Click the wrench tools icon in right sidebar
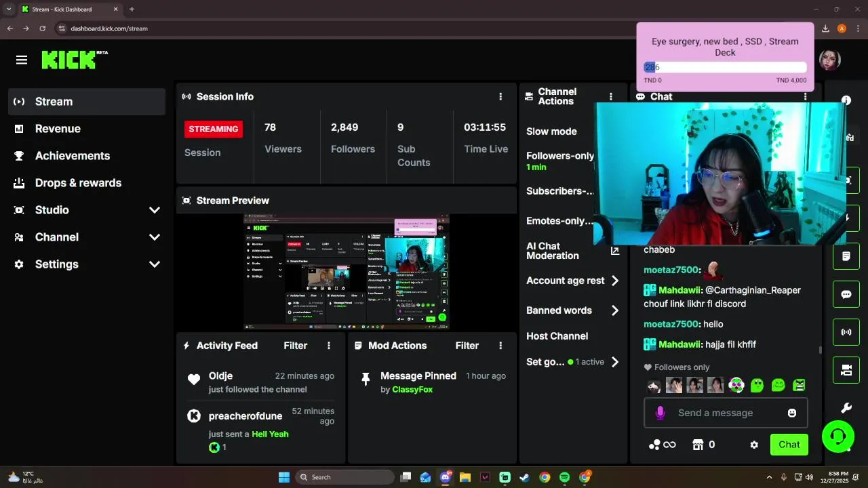Image resolution: width=868 pixels, height=488 pixels. (x=846, y=408)
